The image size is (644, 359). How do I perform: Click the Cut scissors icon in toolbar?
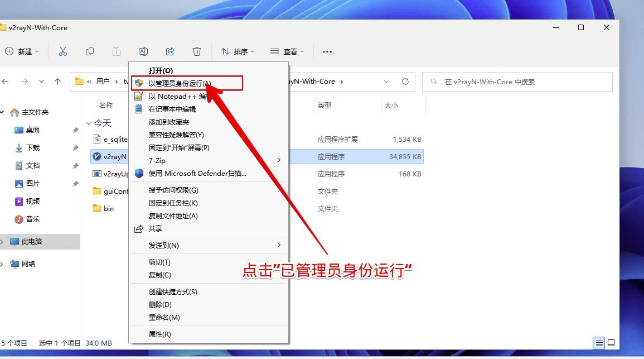tap(63, 51)
